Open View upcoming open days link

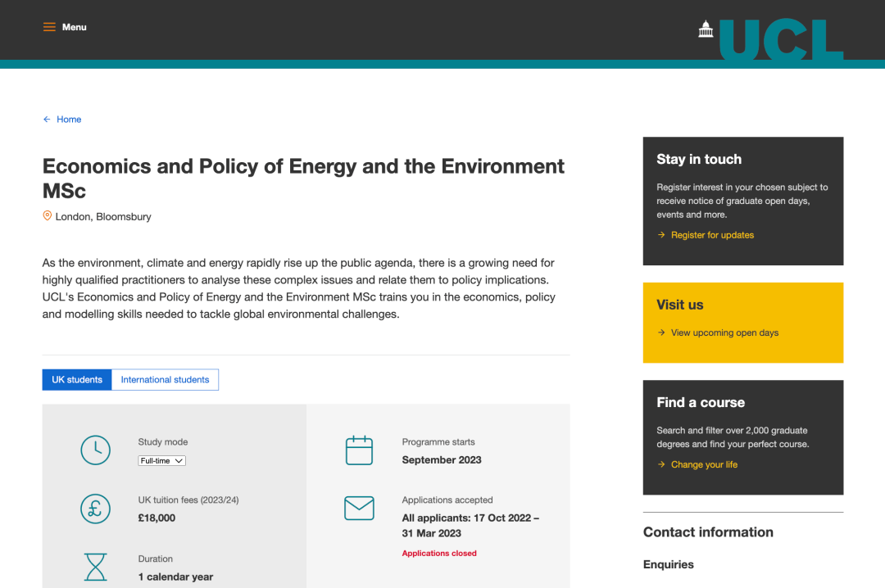click(724, 333)
